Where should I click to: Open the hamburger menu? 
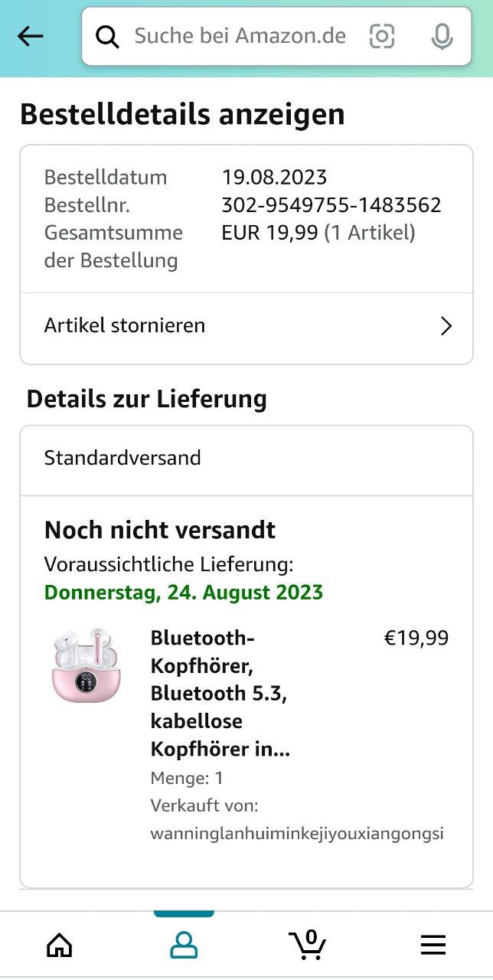433,946
